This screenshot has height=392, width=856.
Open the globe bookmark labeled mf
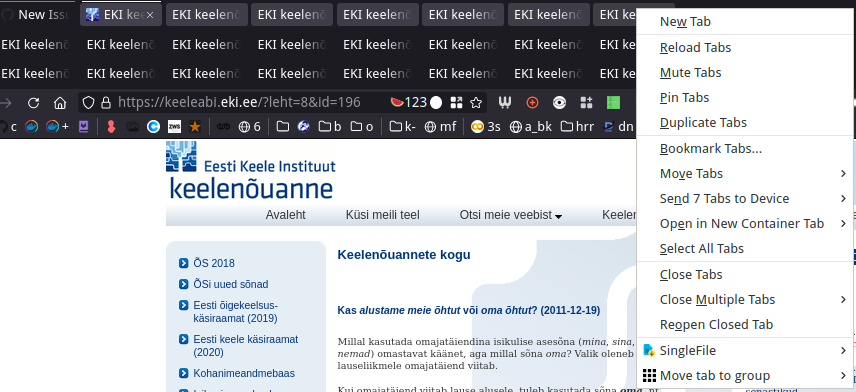[440, 127]
